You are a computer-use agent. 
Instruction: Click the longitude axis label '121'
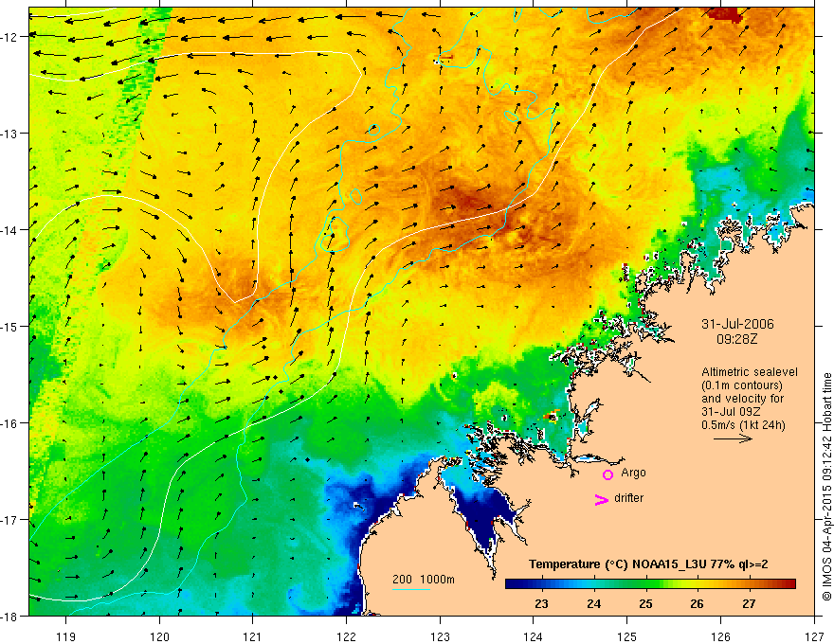253,636
